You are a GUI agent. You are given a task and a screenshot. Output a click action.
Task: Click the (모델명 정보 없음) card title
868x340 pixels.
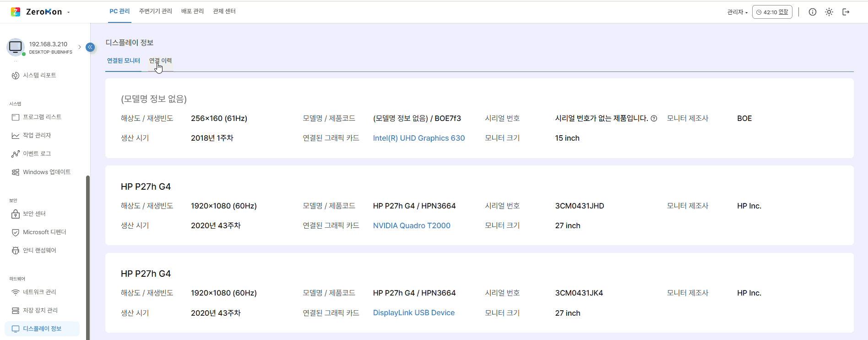(154, 99)
